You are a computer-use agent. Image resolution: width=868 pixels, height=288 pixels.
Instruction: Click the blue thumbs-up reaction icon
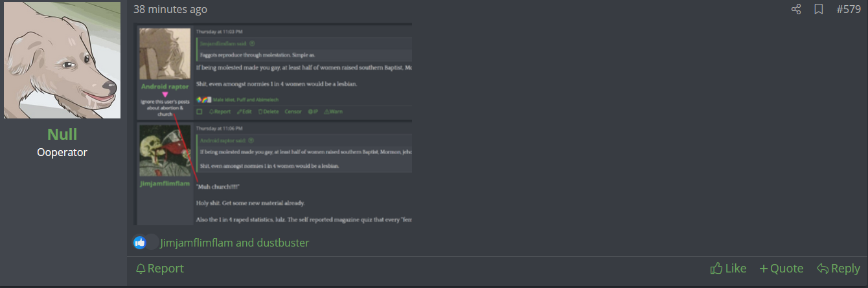(x=140, y=243)
